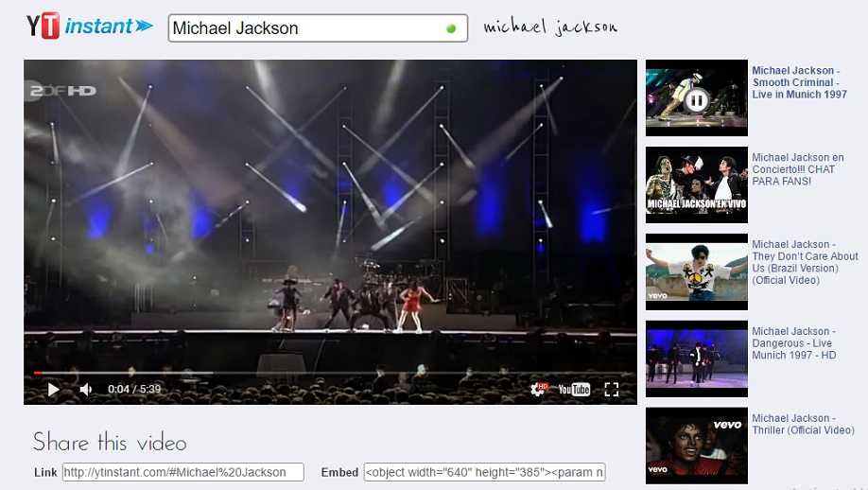
Task: Click the 'Share this video' heading
Action: (110, 442)
